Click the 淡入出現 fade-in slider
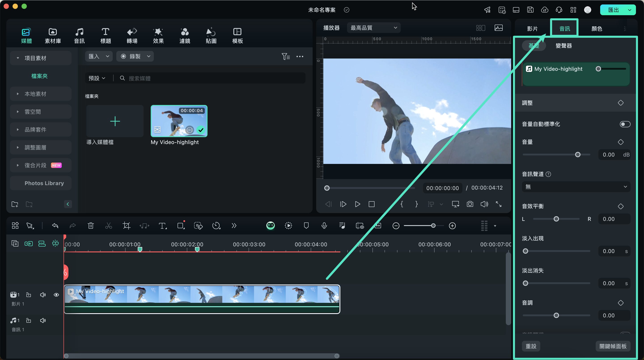The height and width of the screenshot is (360, 644). pos(556,251)
